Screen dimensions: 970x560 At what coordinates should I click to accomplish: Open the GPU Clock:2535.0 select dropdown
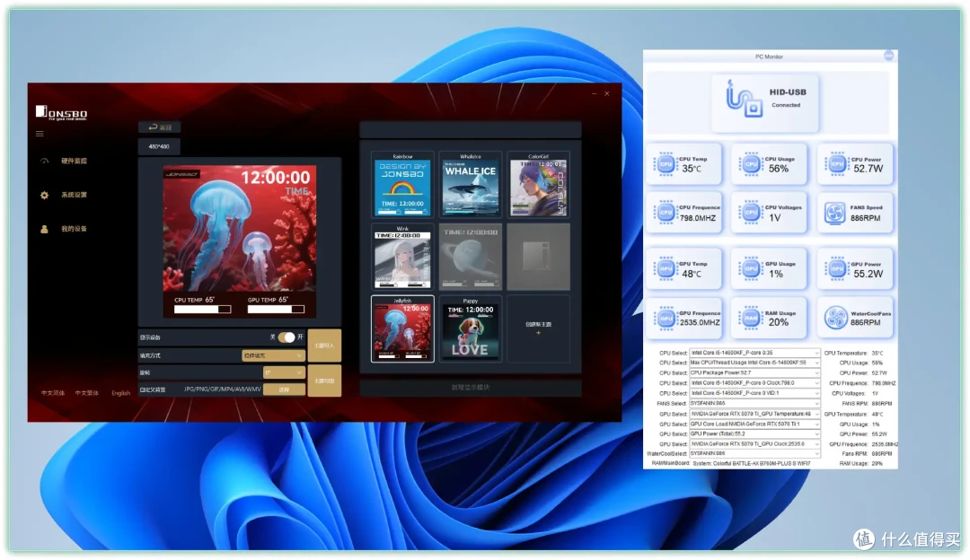coord(754,444)
